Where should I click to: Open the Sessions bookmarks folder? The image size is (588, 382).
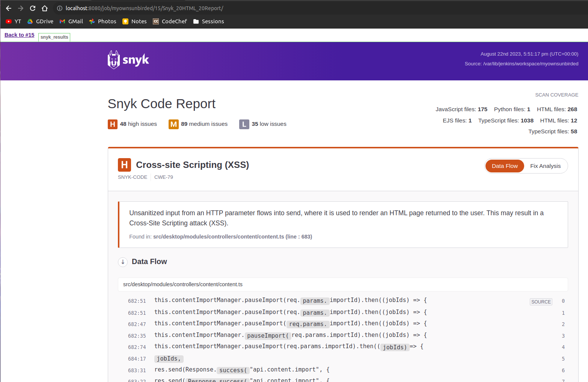pos(208,21)
